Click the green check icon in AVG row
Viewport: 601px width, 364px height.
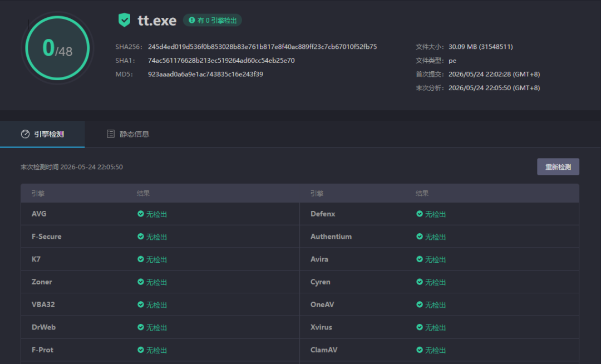(141, 214)
